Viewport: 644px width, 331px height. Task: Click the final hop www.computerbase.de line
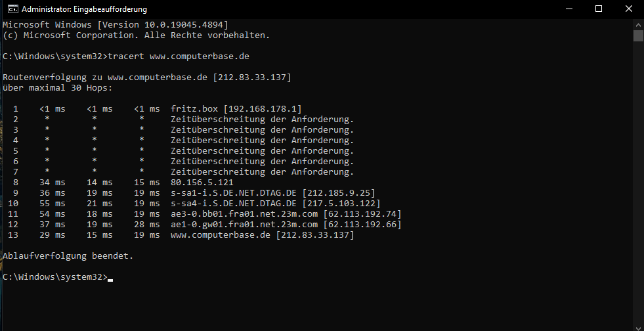pyautogui.click(x=181, y=235)
